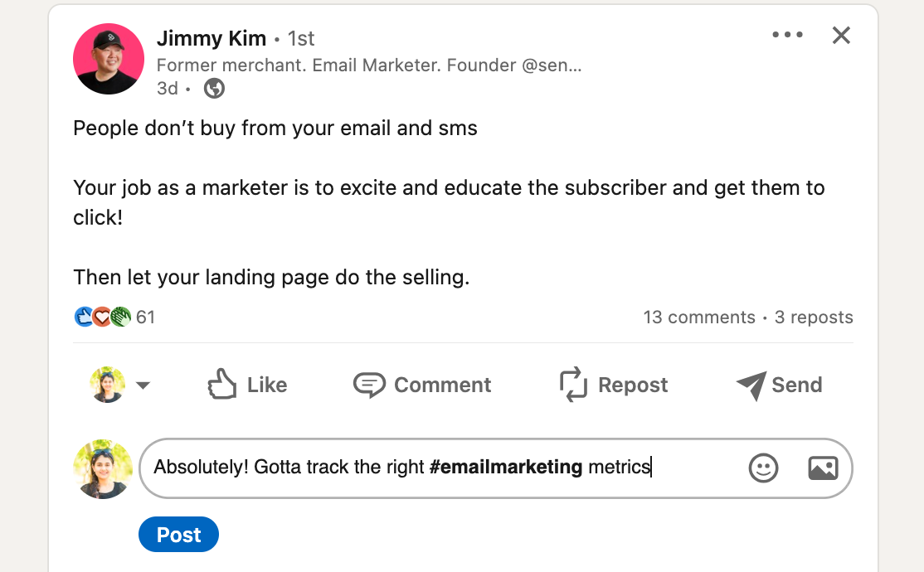Click Jimmy Kim's profile picture
This screenshot has width=924, height=572.
pyautogui.click(x=109, y=59)
